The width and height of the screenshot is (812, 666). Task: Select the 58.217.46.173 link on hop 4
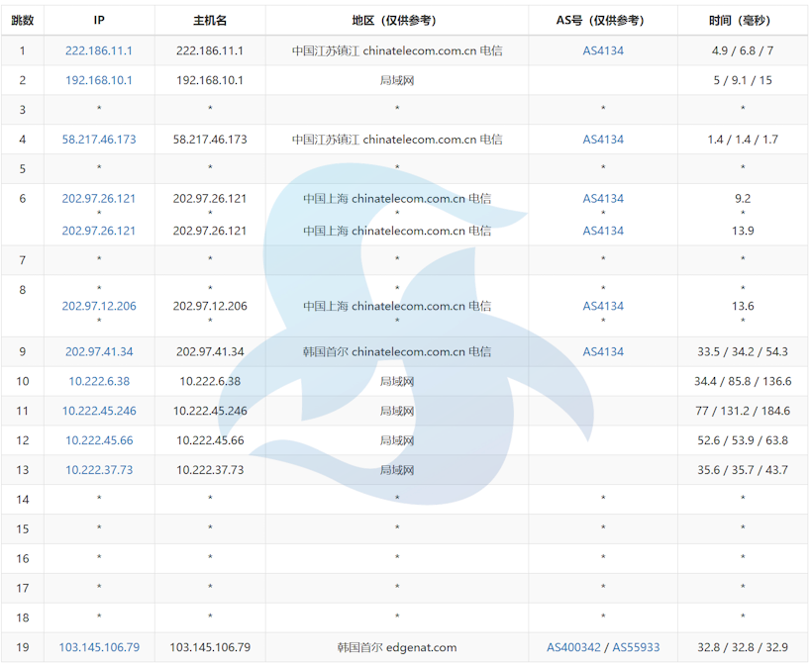coord(99,140)
